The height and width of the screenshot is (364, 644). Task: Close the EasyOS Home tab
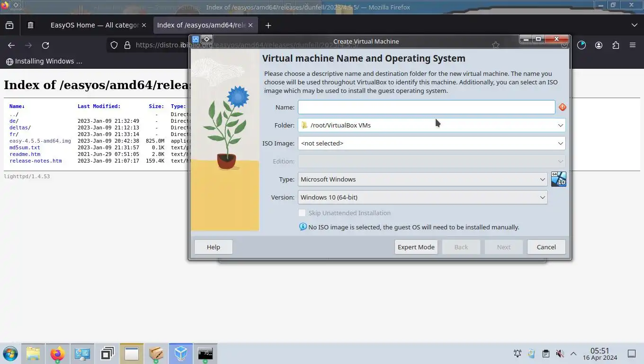[144, 25]
